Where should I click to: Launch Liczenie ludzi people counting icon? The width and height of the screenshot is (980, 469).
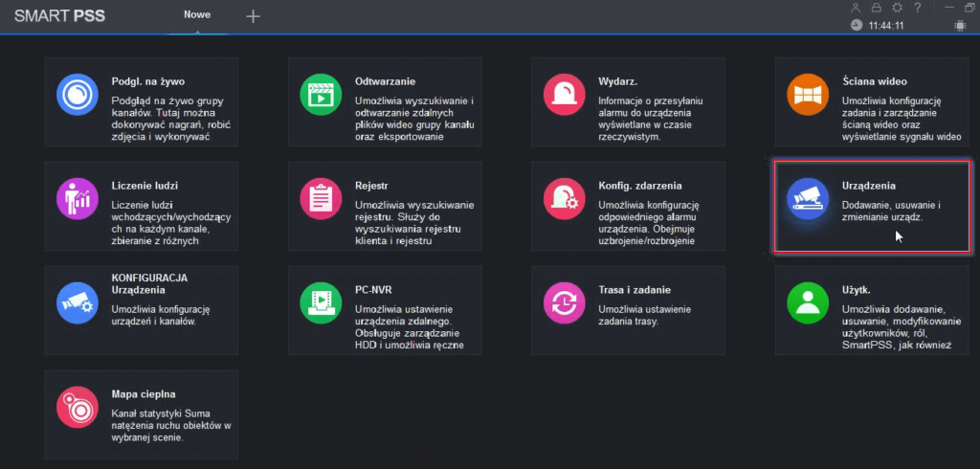76,198
